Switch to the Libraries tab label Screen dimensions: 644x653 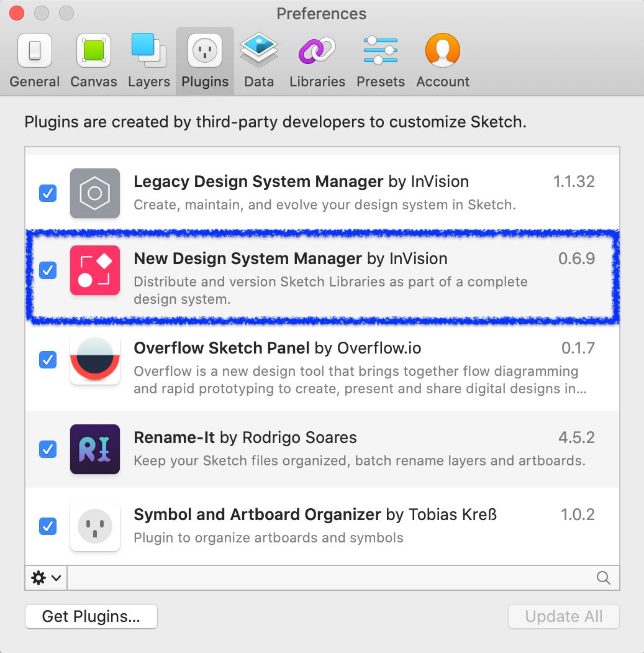pyautogui.click(x=317, y=81)
